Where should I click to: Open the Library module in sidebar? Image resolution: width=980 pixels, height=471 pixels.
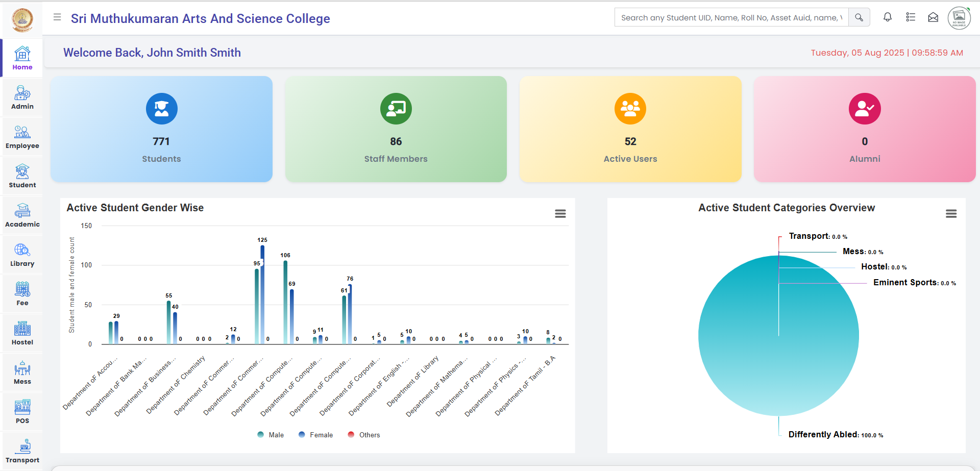[x=22, y=255]
